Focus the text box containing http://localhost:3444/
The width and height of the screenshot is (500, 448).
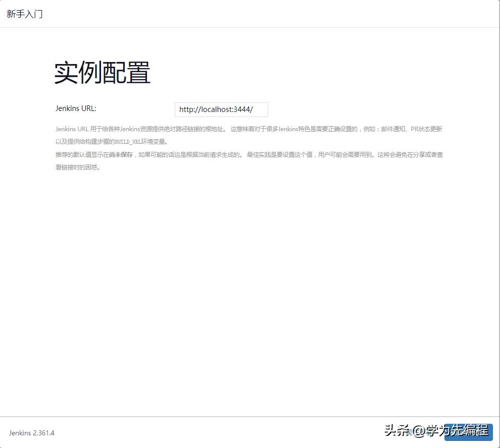click(221, 109)
